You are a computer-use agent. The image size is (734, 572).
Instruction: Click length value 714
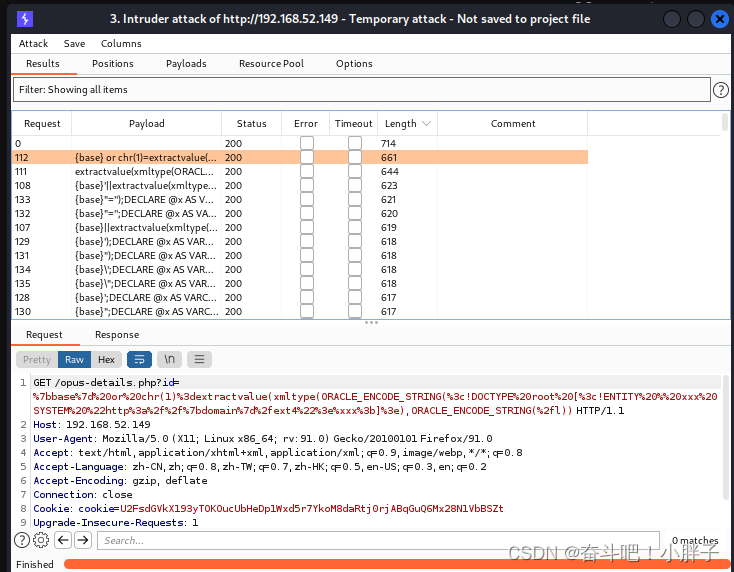[x=388, y=144]
